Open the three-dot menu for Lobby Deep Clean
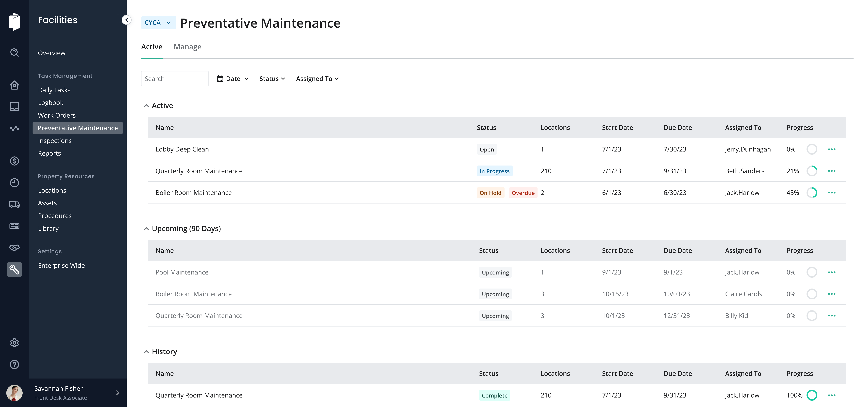The width and height of the screenshot is (868, 407). 832,149
